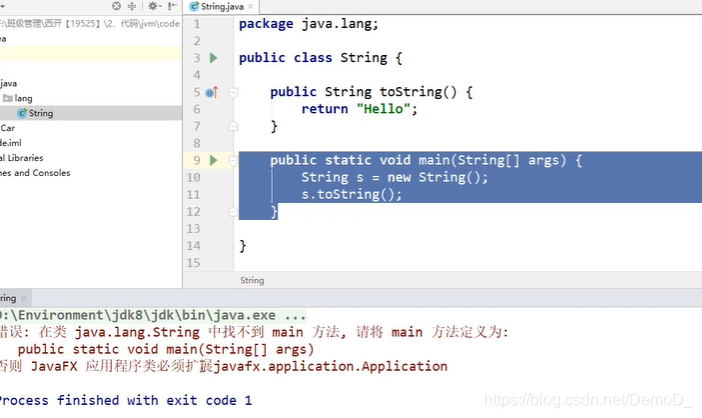Click the "public static void main(String[] args)" console line

tap(166, 350)
